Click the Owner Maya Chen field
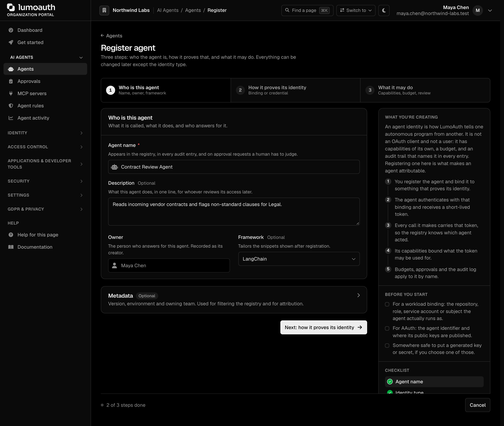Viewport: 504px width, 426px height. point(169,265)
